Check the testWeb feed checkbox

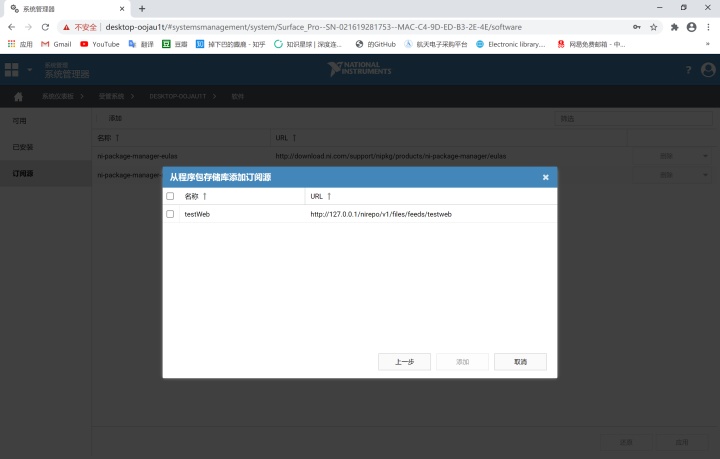coord(170,214)
